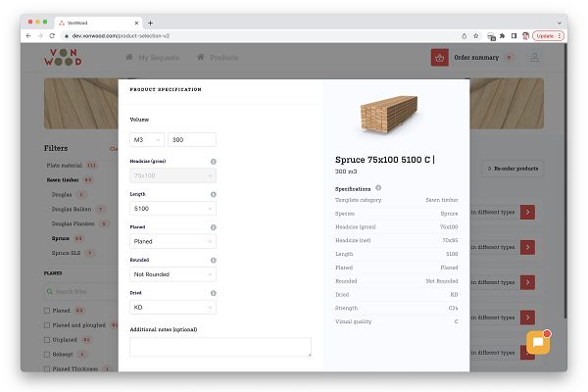Go back in the browser
The height and width of the screenshot is (392, 588).
[x=28, y=36]
